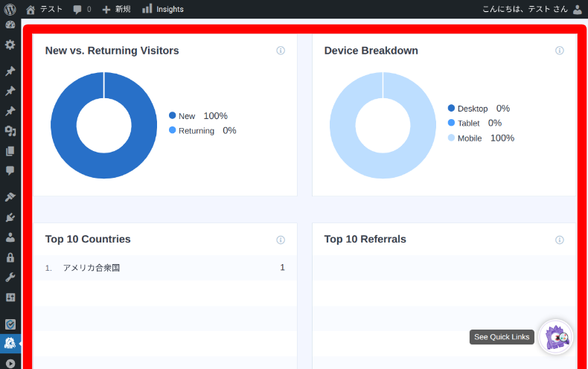Open the Media library sidebar icon
The image size is (588, 369).
click(x=10, y=131)
